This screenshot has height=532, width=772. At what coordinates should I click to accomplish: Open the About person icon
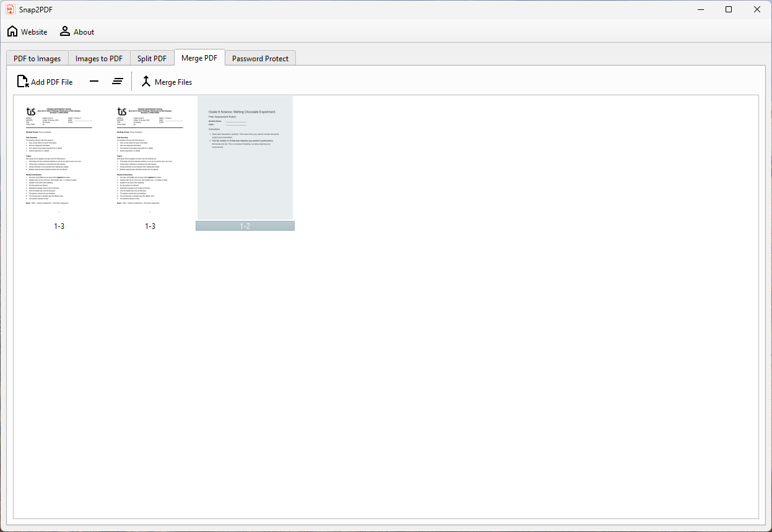click(65, 32)
